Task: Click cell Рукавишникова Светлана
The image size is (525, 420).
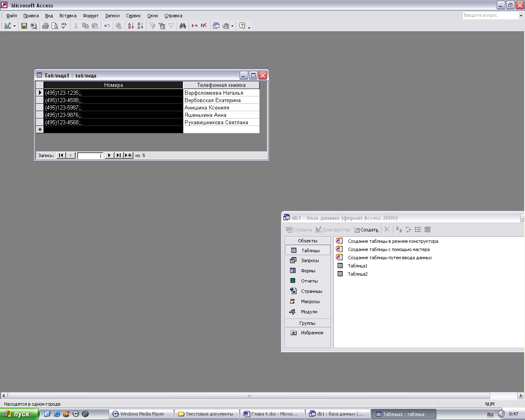Action: (x=221, y=123)
